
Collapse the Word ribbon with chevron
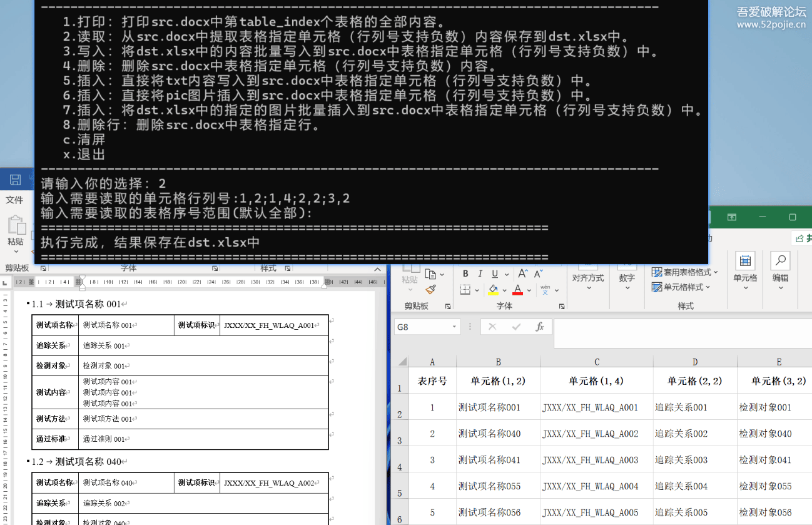(377, 268)
